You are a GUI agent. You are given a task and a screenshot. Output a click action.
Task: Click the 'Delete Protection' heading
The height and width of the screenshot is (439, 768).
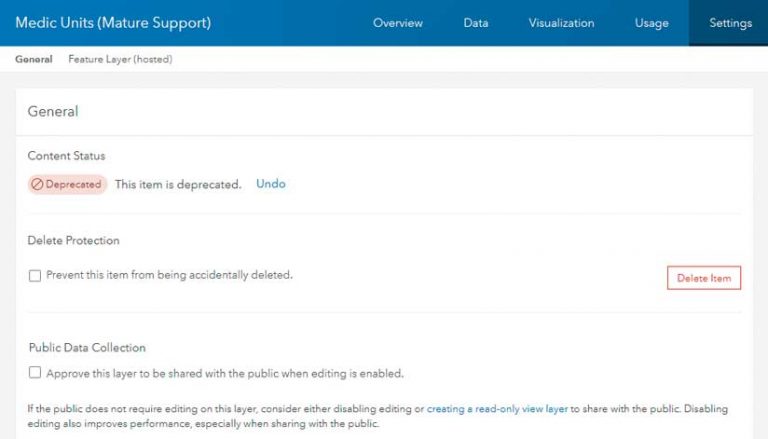click(73, 241)
